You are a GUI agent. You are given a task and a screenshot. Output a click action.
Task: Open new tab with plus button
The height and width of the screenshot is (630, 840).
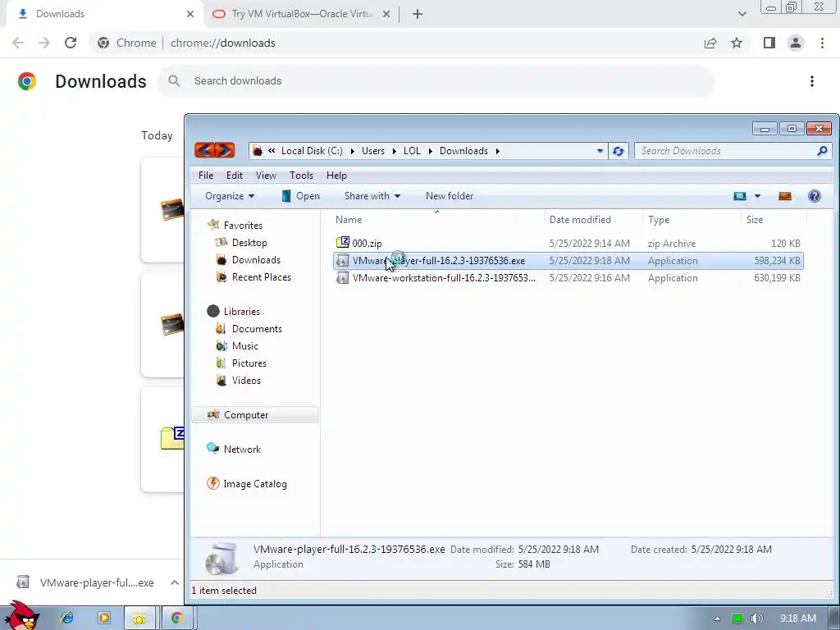(418, 15)
